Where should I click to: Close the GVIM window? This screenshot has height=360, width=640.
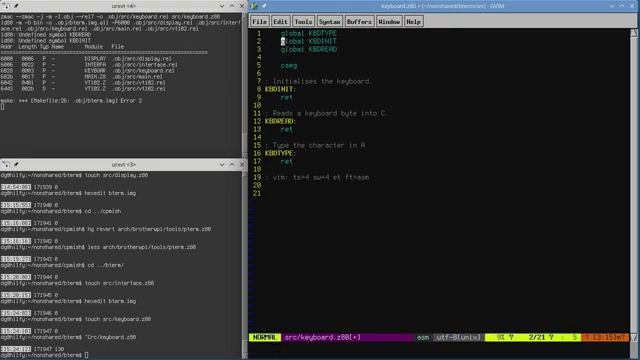[632, 6]
